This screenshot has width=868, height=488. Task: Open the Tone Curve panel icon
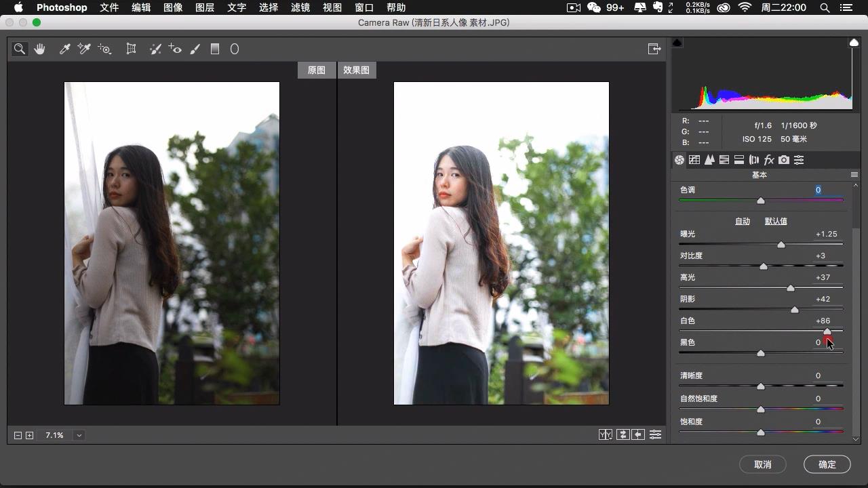[694, 160]
